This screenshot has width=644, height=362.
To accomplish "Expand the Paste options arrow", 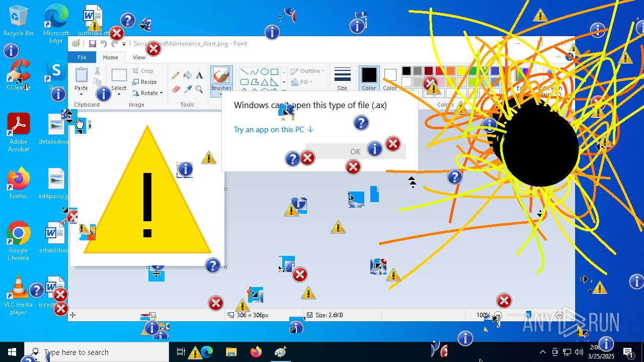I will pyautogui.click(x=81, y=94).
